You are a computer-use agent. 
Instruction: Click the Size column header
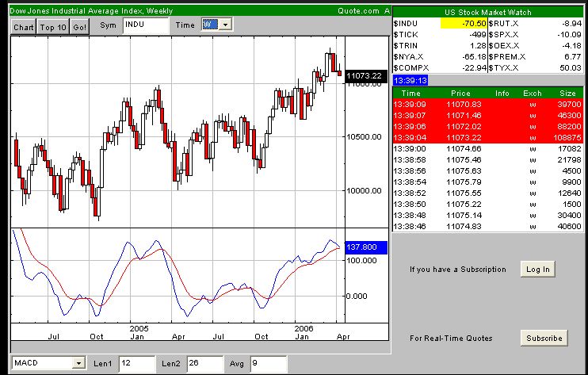(567, 94)
